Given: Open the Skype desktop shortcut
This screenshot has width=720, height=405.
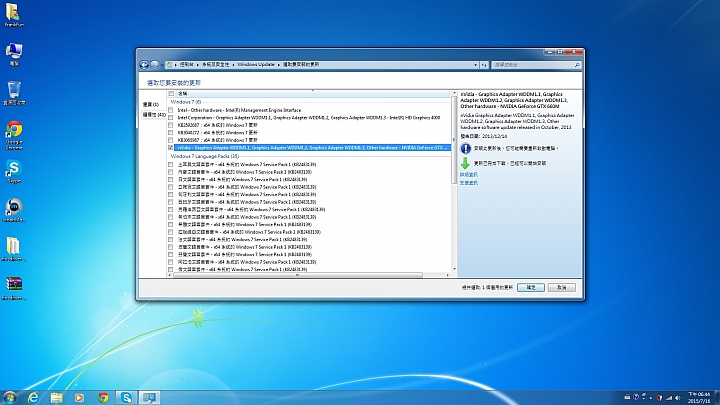Looking at the screenshot, I should click(x=14, y=172).
